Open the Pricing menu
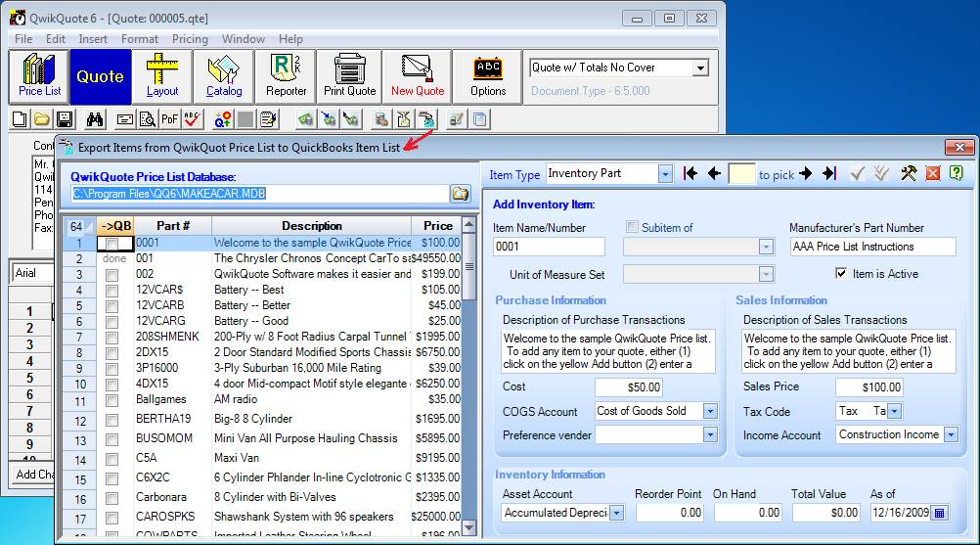Image resolution: width=980 pixels, height=545 pixels. coord(190,39)
